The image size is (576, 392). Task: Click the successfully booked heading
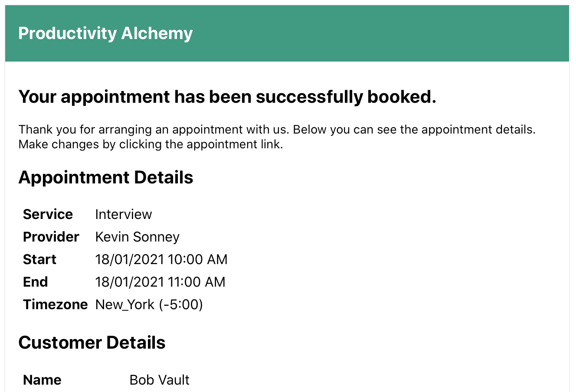[x=227, y=97]
